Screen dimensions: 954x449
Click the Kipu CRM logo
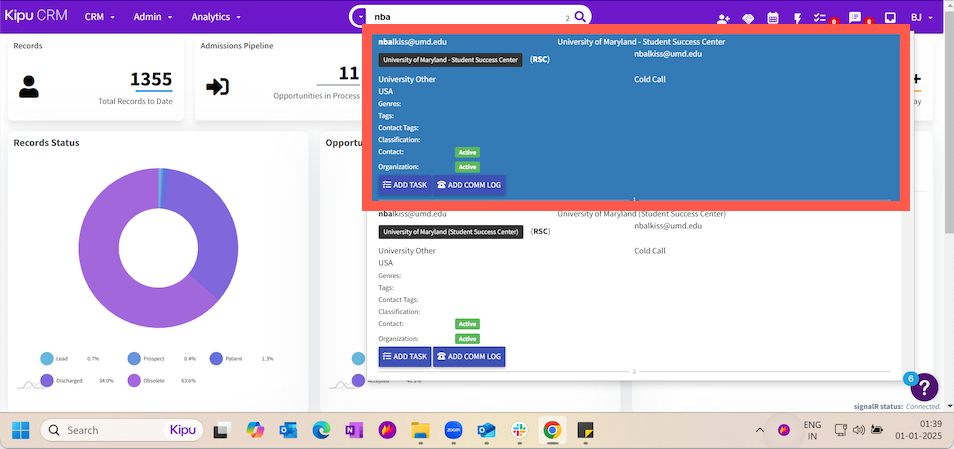coord(37,16)
